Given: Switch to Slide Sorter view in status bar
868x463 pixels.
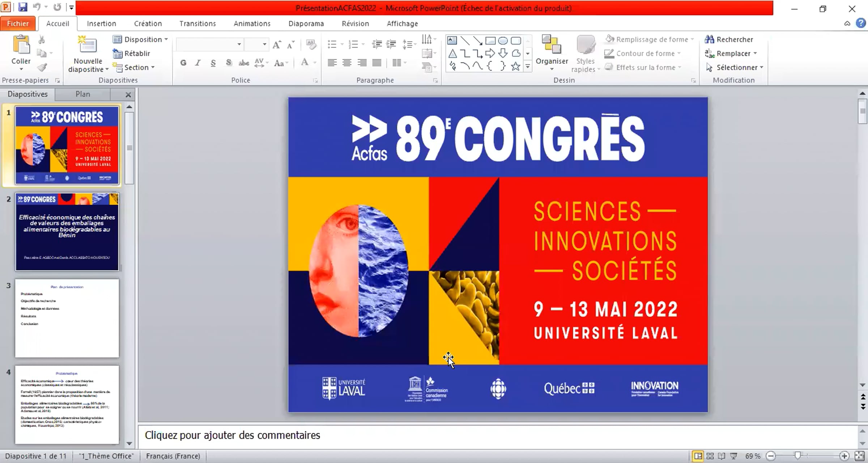Looking at the screenshot, I should point(710,456).
